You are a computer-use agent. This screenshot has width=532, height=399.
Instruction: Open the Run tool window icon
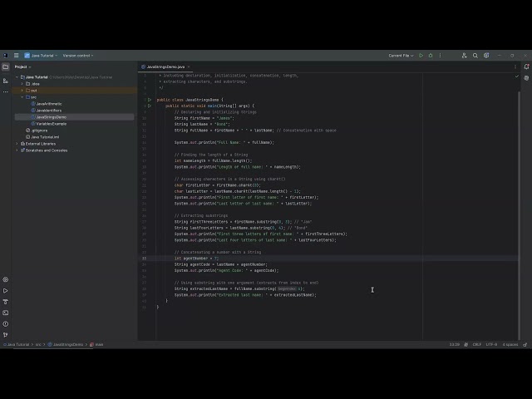coord(6,291)
